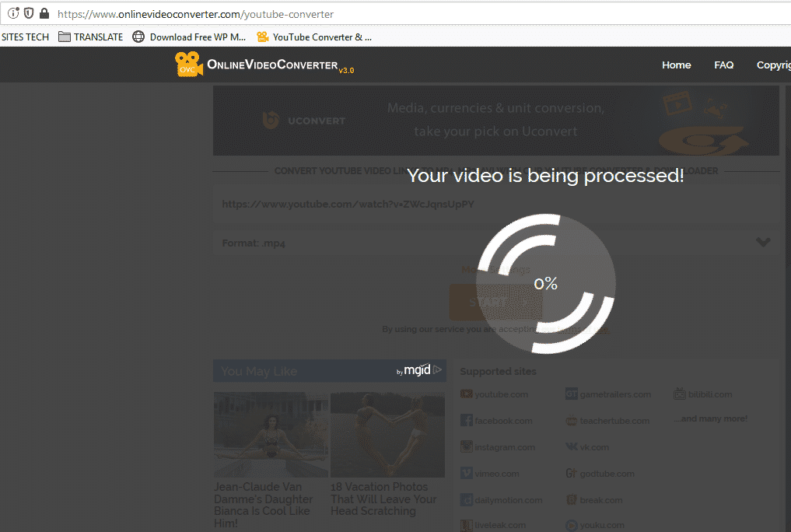This screenshot has width=791, height=532.
Task: Click the youtube.com site icon
Action: click(x=466, y=394)
